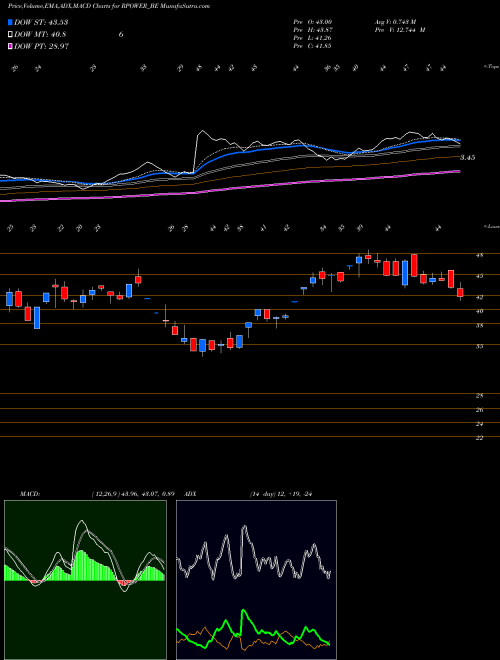Click the 42 price axis label
500x660 pixels.
(x=479, y=297)
